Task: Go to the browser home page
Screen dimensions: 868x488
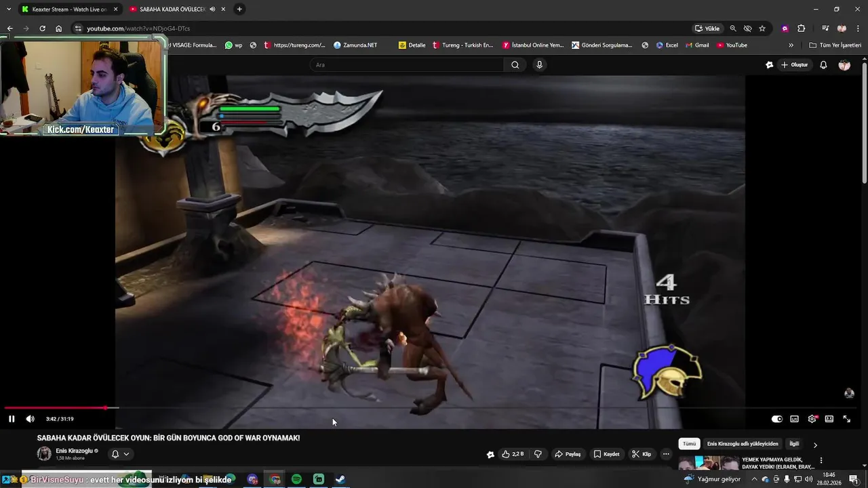Action: coord(58,28)
